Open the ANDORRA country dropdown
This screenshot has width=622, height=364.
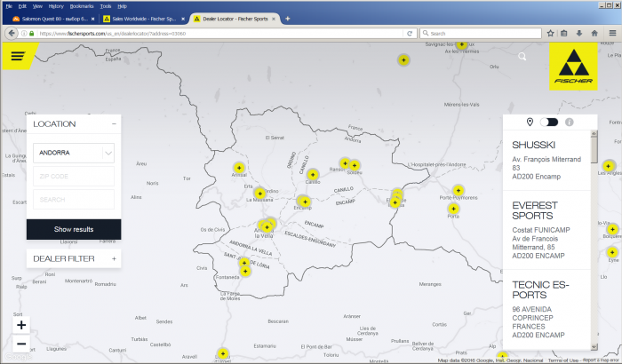(74, 153)
